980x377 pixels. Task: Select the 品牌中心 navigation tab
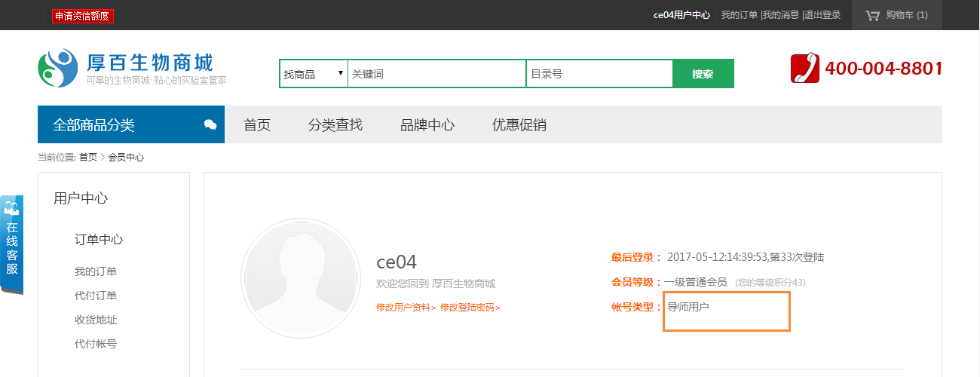click(x=427, y=125)
